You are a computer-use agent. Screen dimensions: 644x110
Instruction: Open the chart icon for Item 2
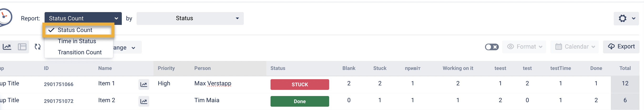click(144, 101)
